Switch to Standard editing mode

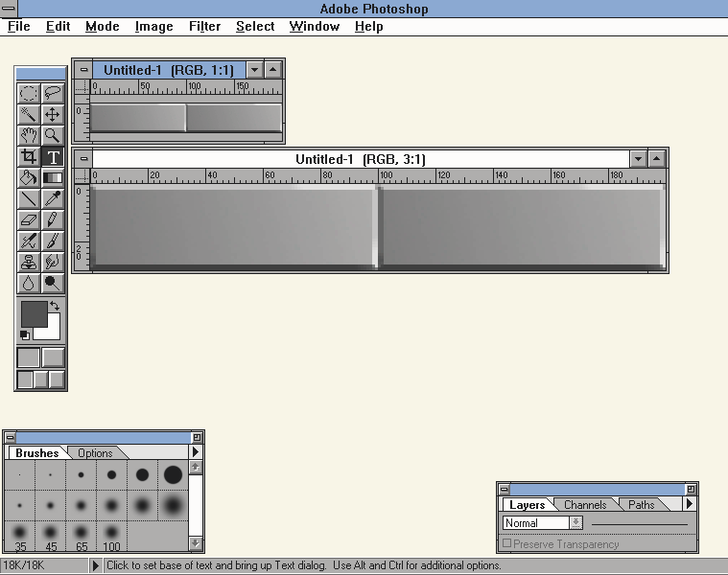29,357
